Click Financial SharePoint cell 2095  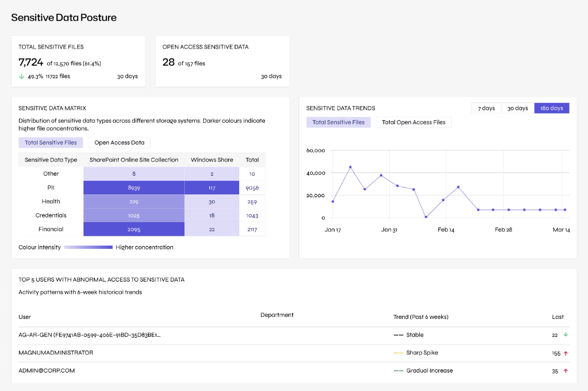134,229
